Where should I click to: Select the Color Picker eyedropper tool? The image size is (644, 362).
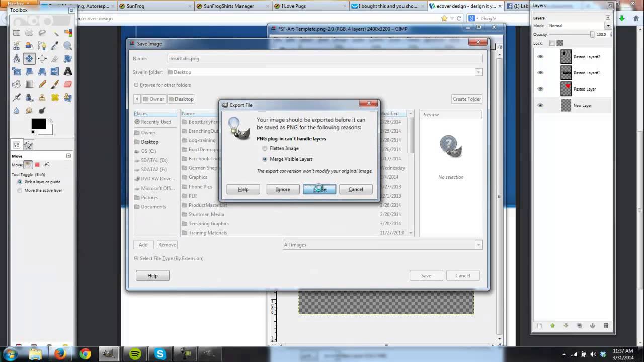(x=55, y=46)
